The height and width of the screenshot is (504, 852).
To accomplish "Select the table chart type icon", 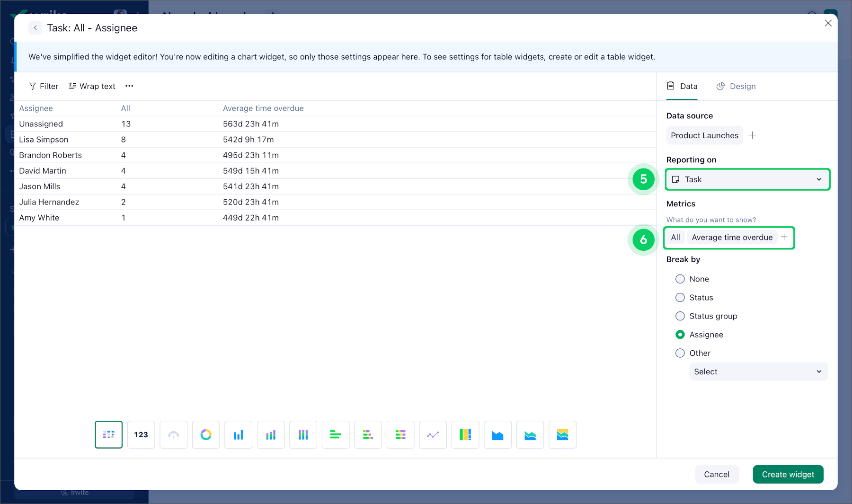I will click(108, 434).
